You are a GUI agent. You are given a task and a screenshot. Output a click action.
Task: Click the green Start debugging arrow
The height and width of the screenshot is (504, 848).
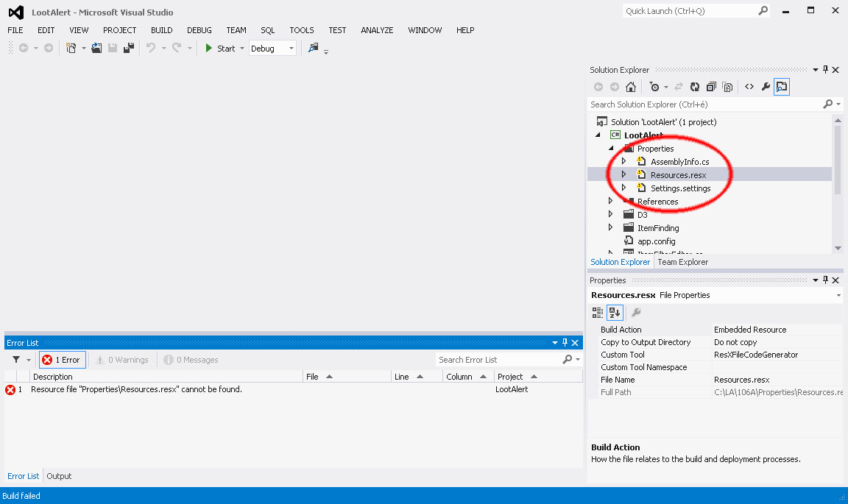pos(209,48)
